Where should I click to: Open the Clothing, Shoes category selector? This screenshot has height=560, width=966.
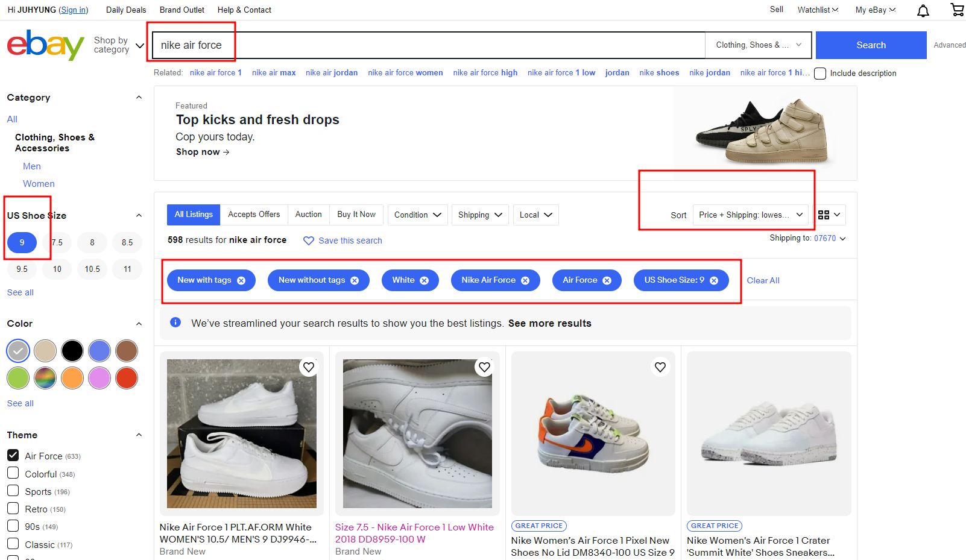point(759,45)
